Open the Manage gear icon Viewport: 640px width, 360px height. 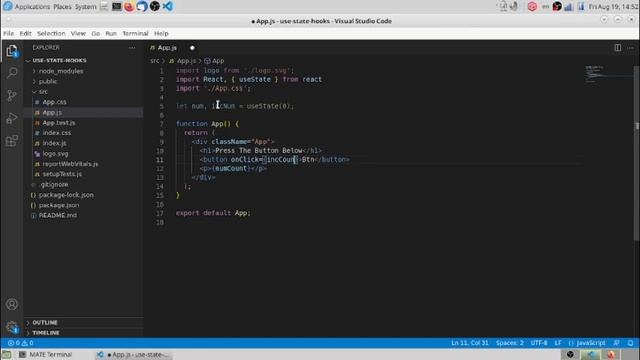coord(12,327)
